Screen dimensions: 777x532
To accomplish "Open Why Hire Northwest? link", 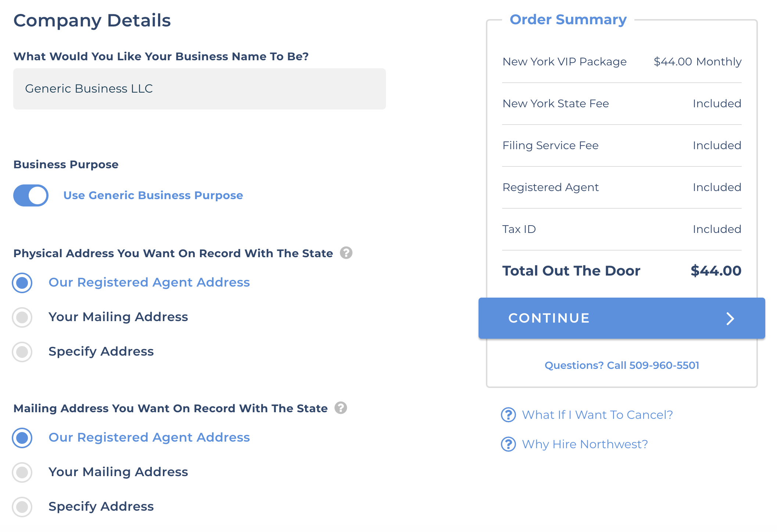I will pyautogui.click(x=585, y=444).
